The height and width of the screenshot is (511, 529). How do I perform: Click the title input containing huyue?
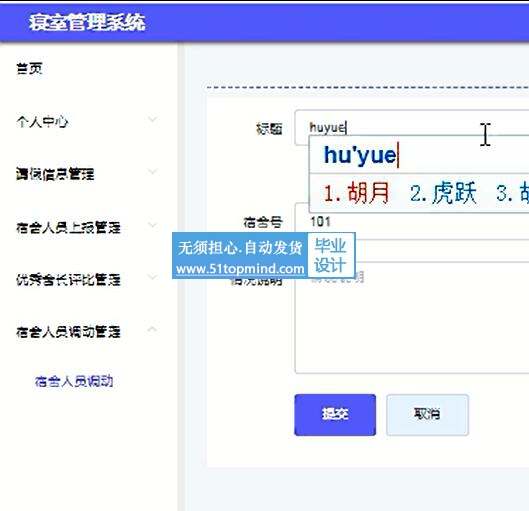coord(412,128)
